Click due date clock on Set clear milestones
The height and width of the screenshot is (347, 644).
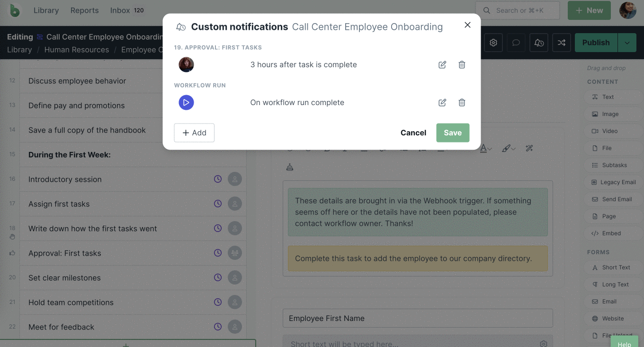coord(218,277)
